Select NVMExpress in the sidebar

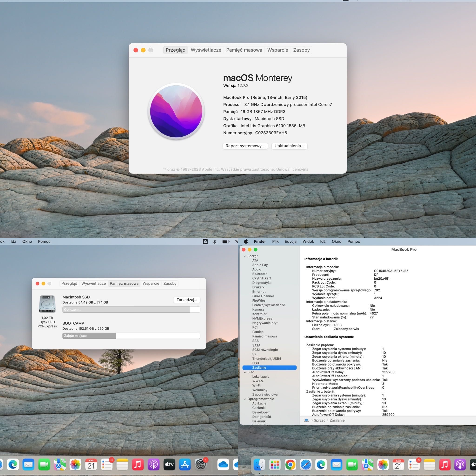click(262, 318)
